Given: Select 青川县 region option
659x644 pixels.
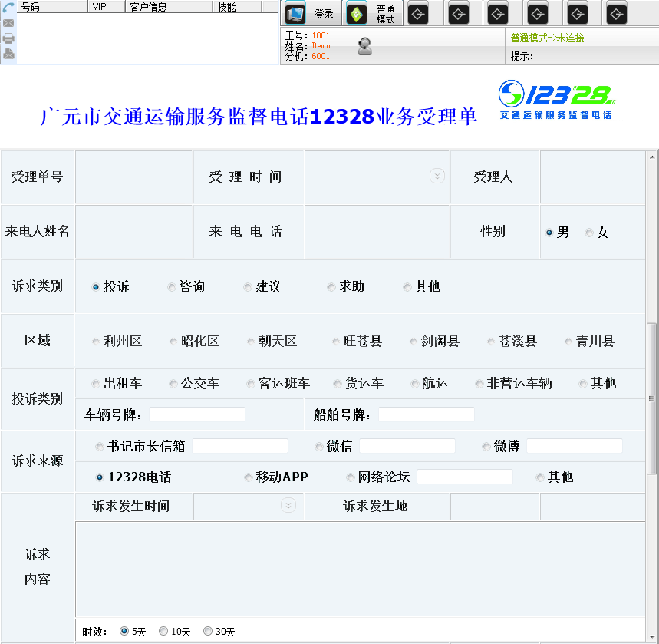Looking at the screenshot, I should [568, 342].
